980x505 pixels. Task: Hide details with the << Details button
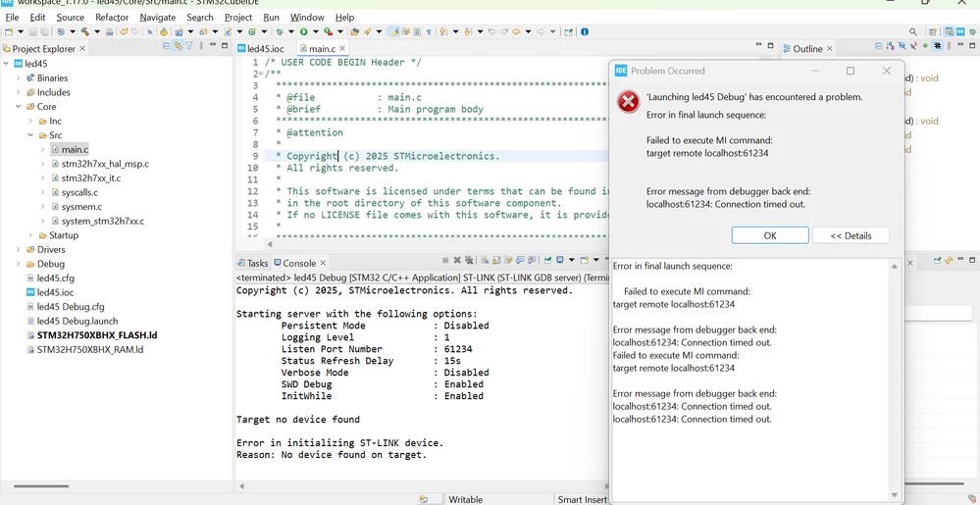851,235
